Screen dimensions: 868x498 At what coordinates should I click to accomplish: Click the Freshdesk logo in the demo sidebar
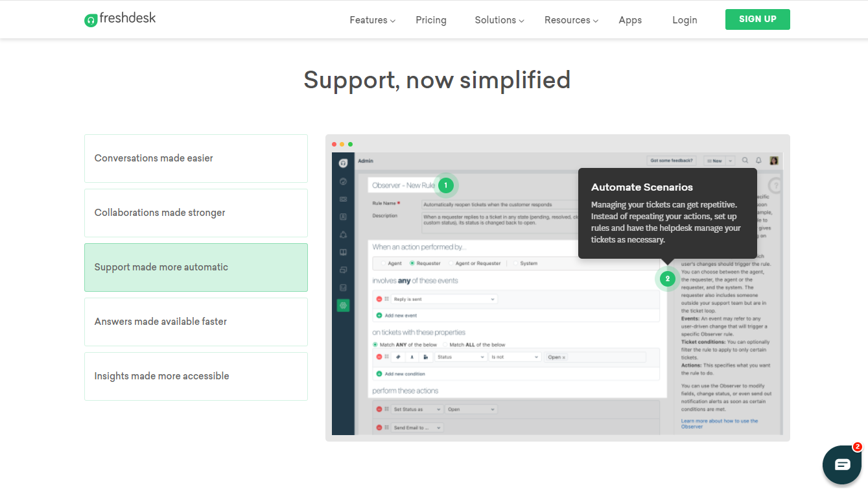(x=343, y=163)
